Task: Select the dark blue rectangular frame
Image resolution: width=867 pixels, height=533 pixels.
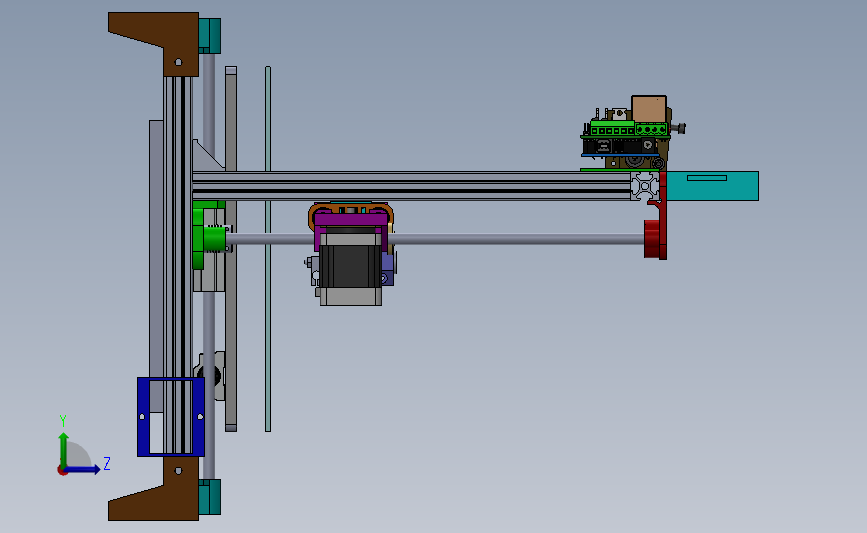Action: [x=171, y=417]
